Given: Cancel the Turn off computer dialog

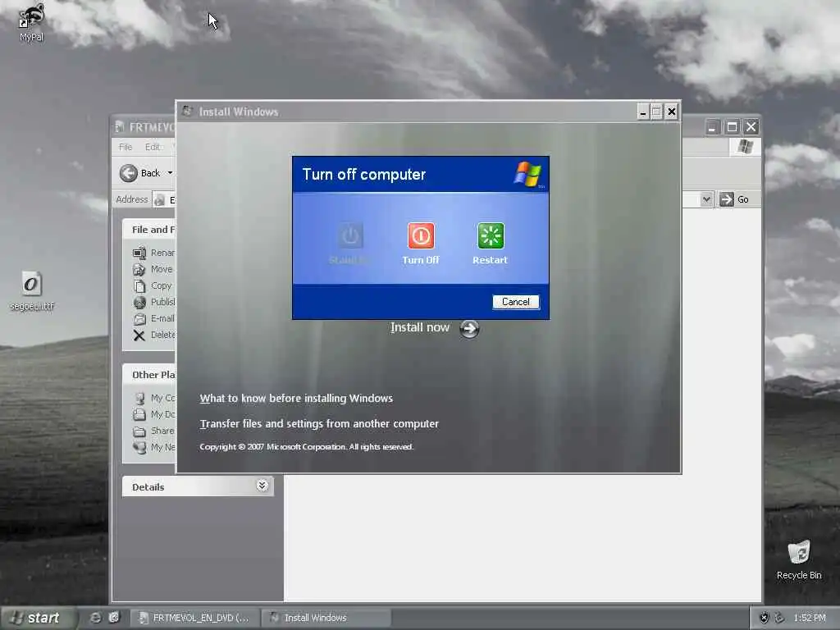Looking at the screenshot, I should pos(515,302).
